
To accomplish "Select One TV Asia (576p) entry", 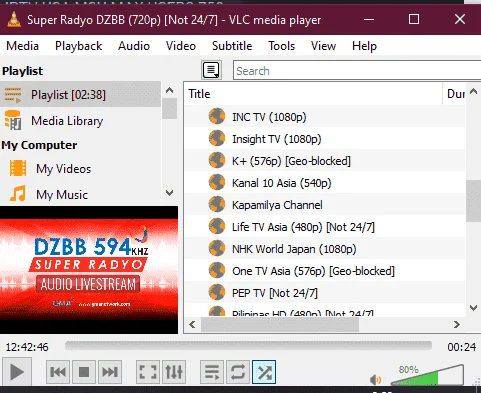I will (325, 271).
